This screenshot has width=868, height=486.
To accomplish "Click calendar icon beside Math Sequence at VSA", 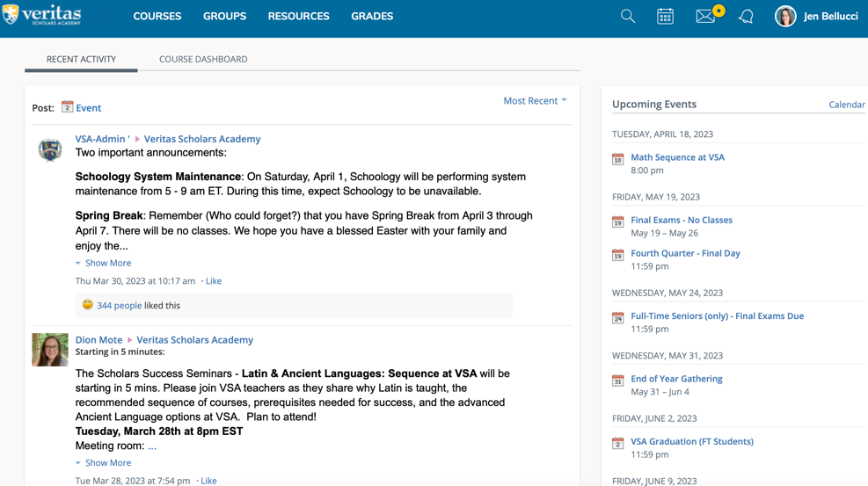I will pyautogui.click(x=617, y=159).
